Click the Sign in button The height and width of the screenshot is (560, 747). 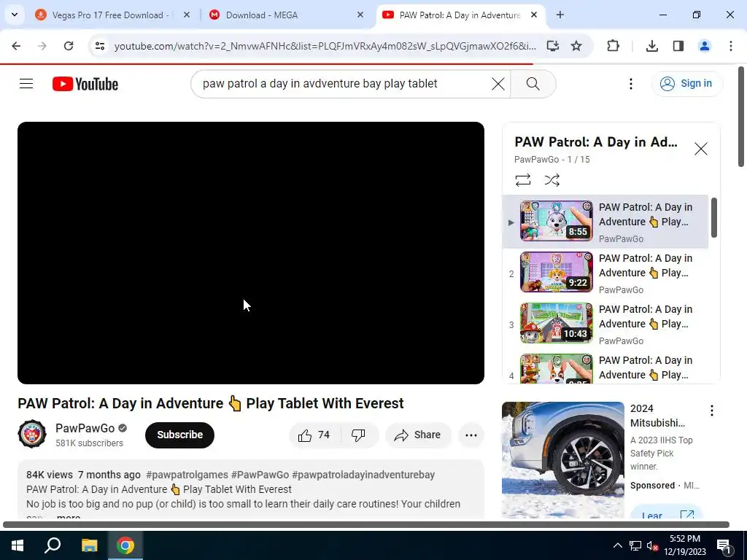pos(686,84)
